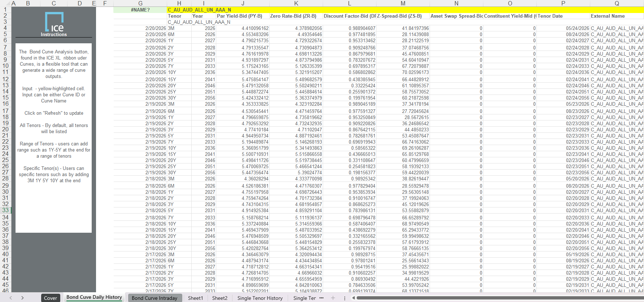Screen dimensions: 644x302
Task: Open the Single Tenor History tab
Action: (x=260, y=298)
